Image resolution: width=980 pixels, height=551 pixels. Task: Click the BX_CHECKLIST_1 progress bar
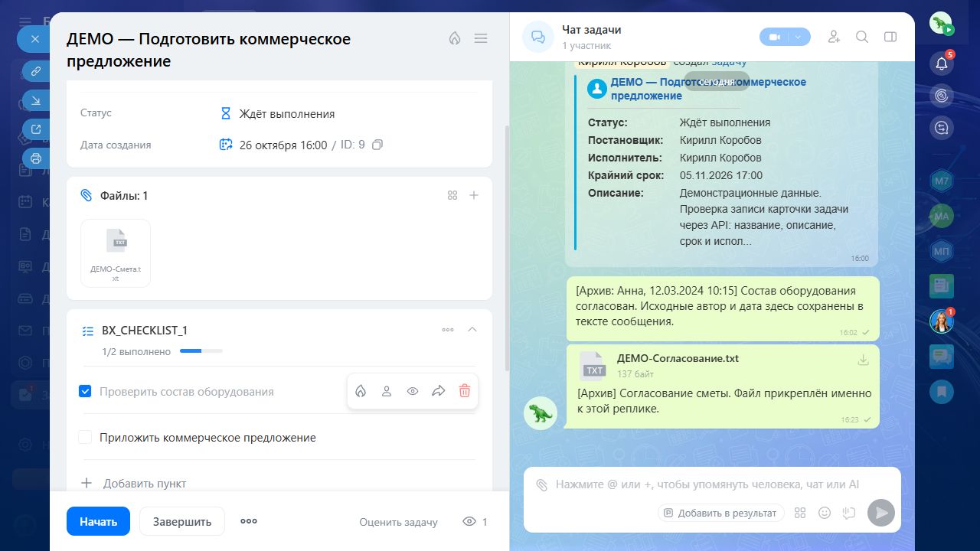click(201, 351)
